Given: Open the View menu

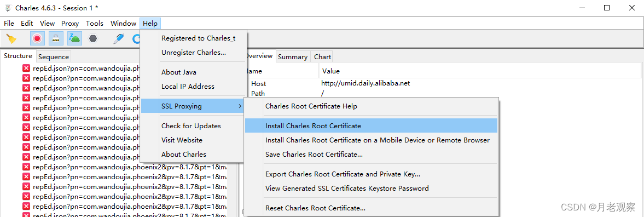Looking at the screenshot, I should coord(47,24).
